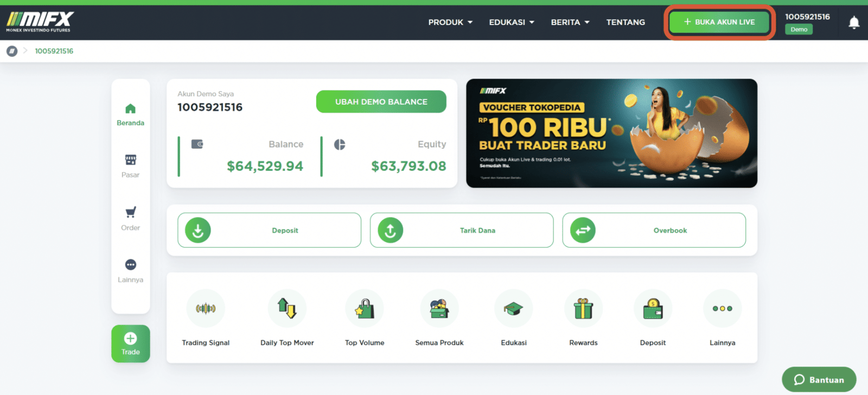868x395 pixels.
Task: Click the wallet icon beside Balance
Action: [197, 144]
